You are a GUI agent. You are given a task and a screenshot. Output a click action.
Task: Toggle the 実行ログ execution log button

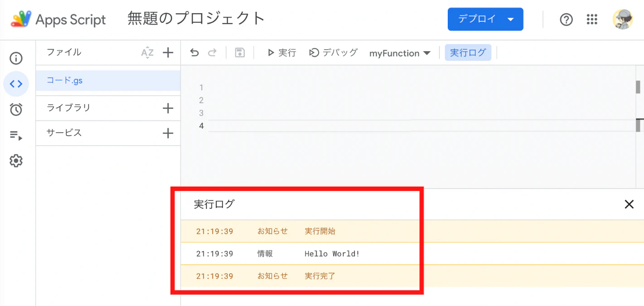tap(468, 53)
